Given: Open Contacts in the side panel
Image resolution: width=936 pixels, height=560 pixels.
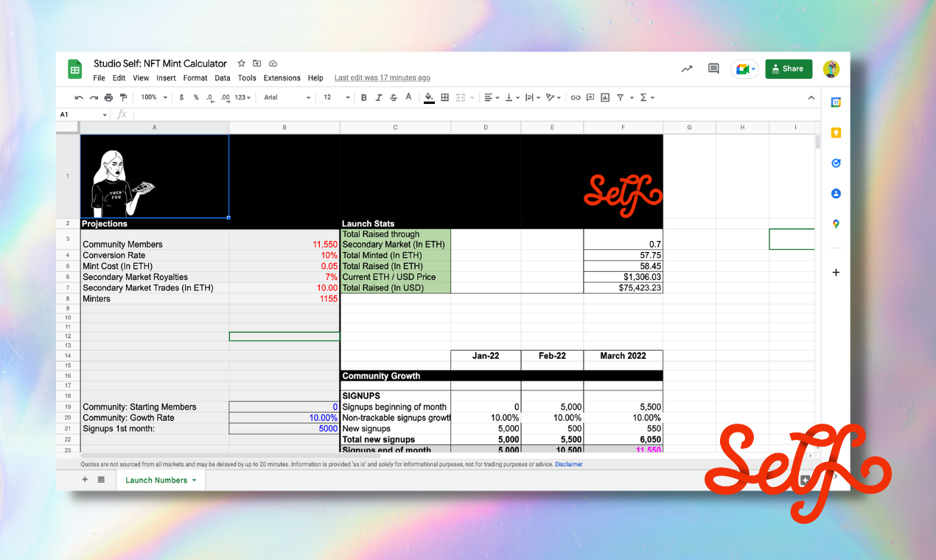Looking at the screenshot, I should tap(836, 194).
